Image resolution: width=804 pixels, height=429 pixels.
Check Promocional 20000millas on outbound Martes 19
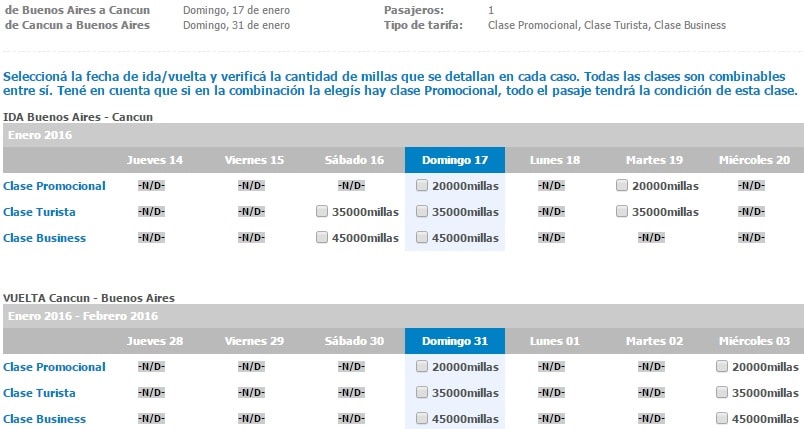(x=621, y=185)
